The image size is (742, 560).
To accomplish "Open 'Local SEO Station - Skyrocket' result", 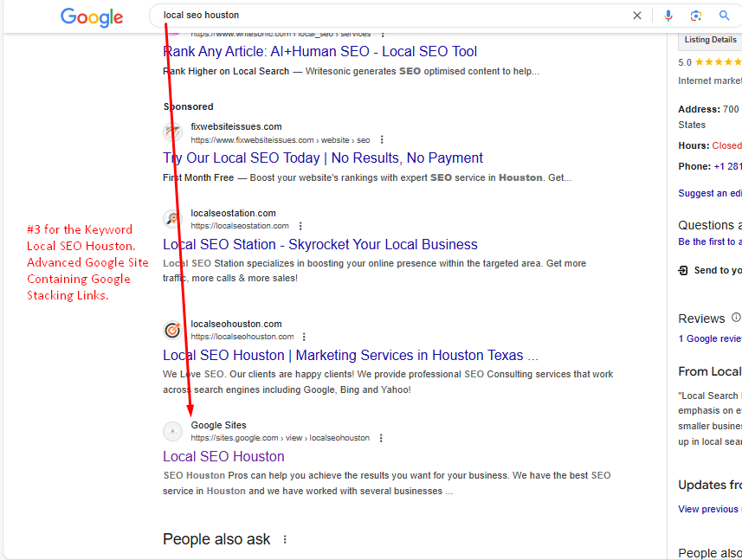I will point(320,244).
